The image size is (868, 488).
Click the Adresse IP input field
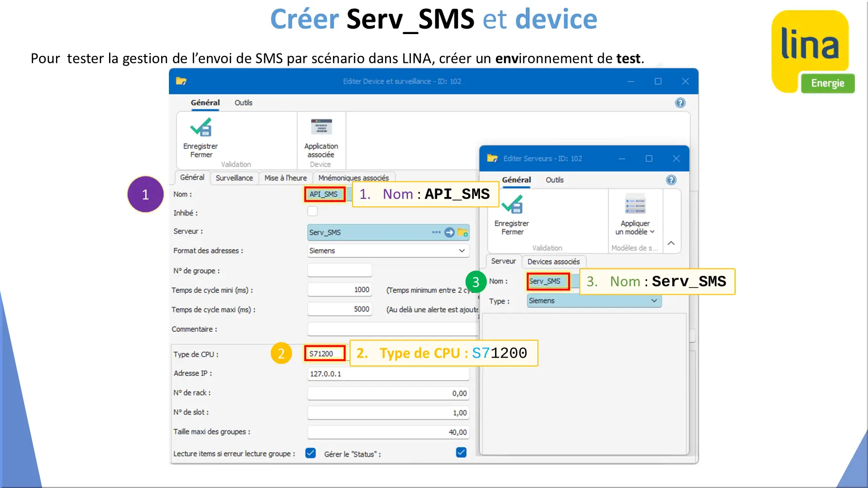click(388, 374)
